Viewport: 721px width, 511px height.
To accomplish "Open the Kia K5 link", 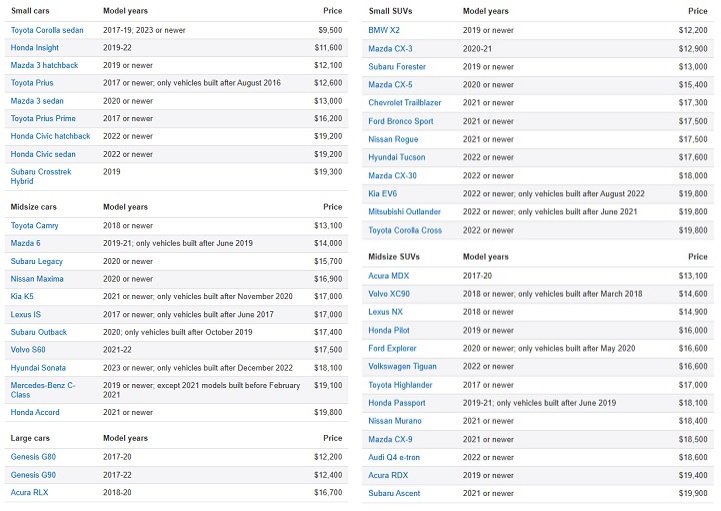I will pyautogui.click(x=22, y=297).
